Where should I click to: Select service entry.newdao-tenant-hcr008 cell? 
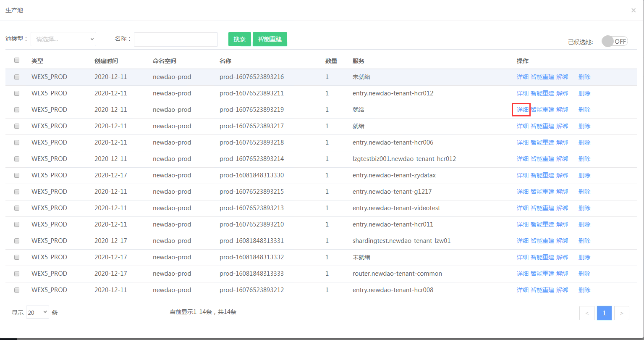point(393,290)
